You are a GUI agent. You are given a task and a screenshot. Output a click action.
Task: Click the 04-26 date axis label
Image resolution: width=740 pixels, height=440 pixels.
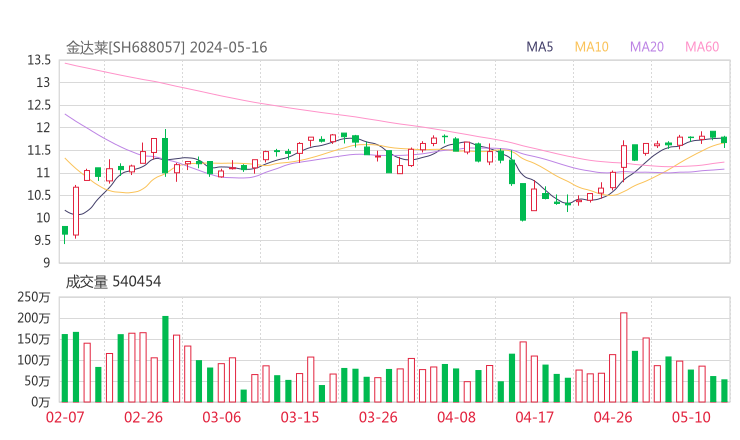(613, 417)
